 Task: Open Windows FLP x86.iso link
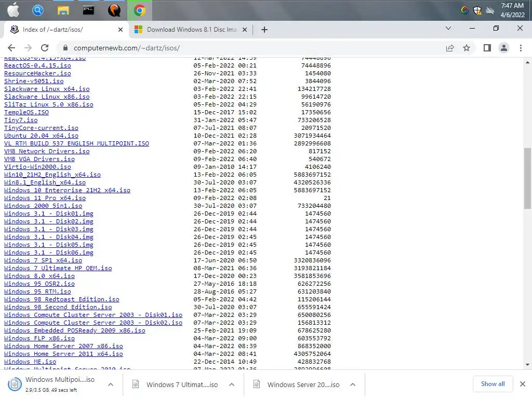[39, 338]
